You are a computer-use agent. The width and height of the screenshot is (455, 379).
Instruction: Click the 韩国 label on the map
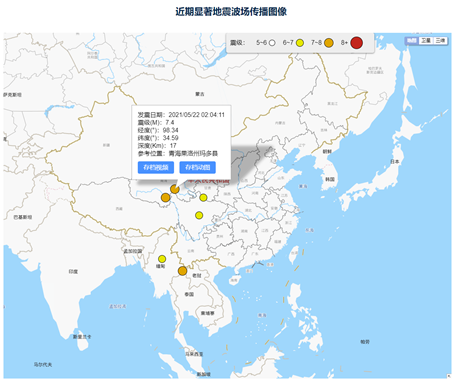[330, 179]
